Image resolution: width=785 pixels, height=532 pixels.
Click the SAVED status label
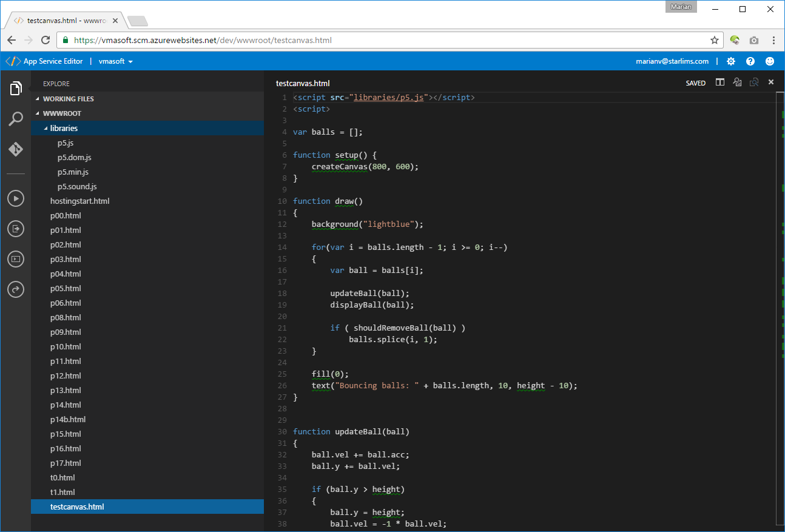(696, 83)
